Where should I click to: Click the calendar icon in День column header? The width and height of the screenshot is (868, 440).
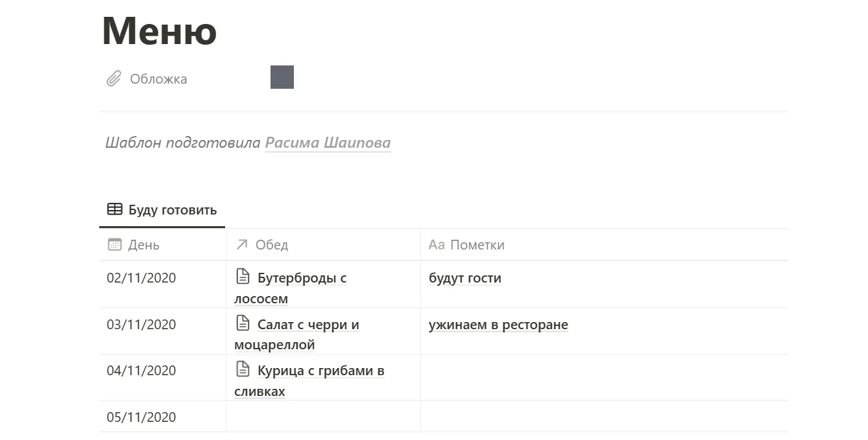coord(114,244)
